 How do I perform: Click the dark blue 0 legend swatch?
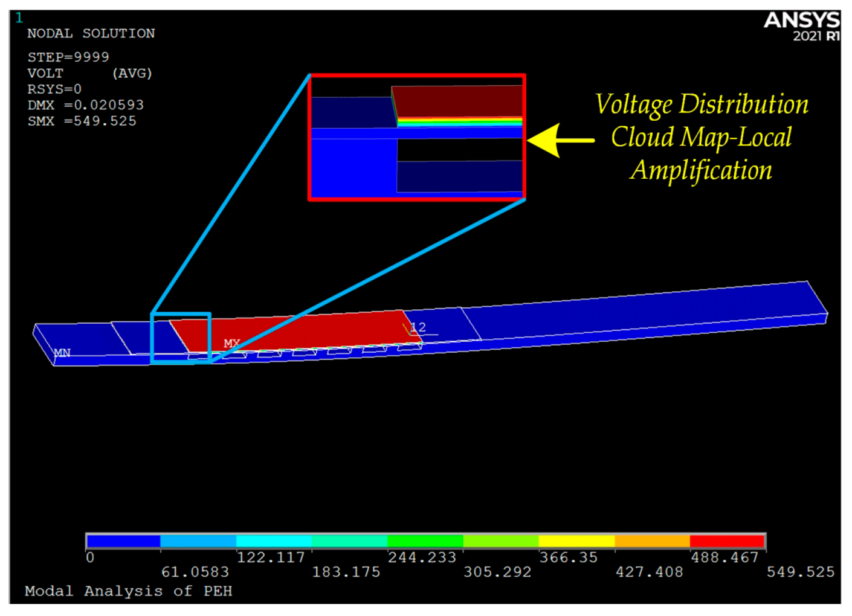[x=123, y=541]
